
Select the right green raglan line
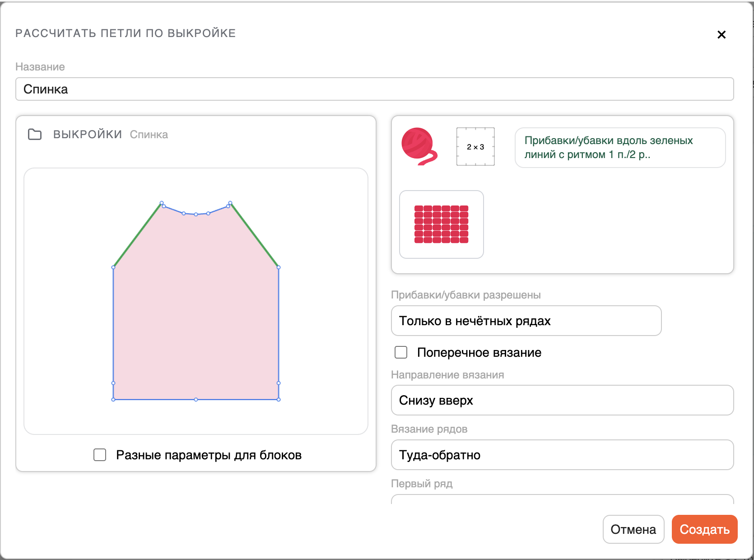[x=255, y=236]
